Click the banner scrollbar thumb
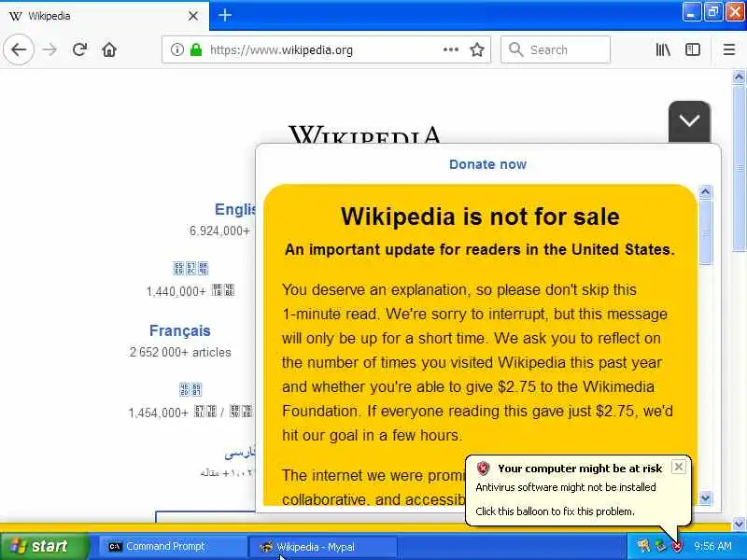Viewport: 747px width, 560px height. click(x=706, y=231)
